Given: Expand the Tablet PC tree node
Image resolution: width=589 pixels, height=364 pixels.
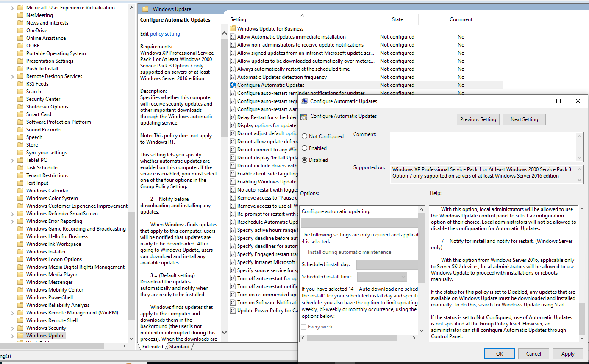Looking at the screenshot, I should click(12, 160).
